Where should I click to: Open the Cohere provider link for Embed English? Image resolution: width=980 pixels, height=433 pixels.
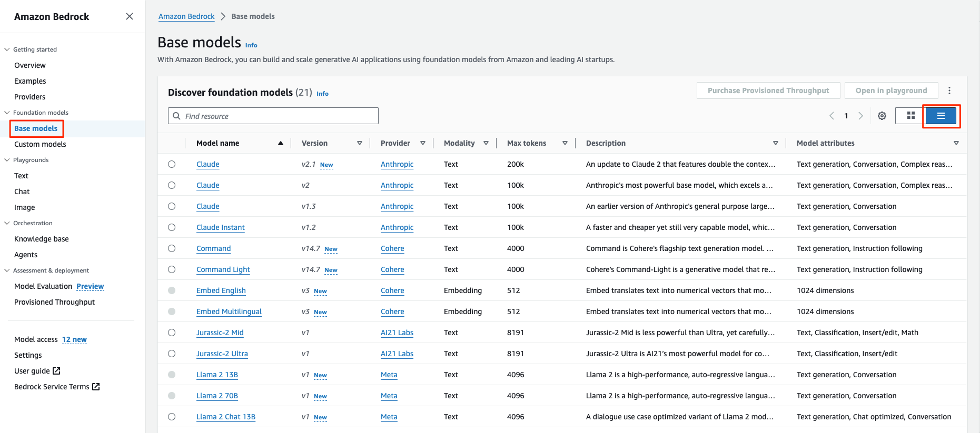point(392,290)
